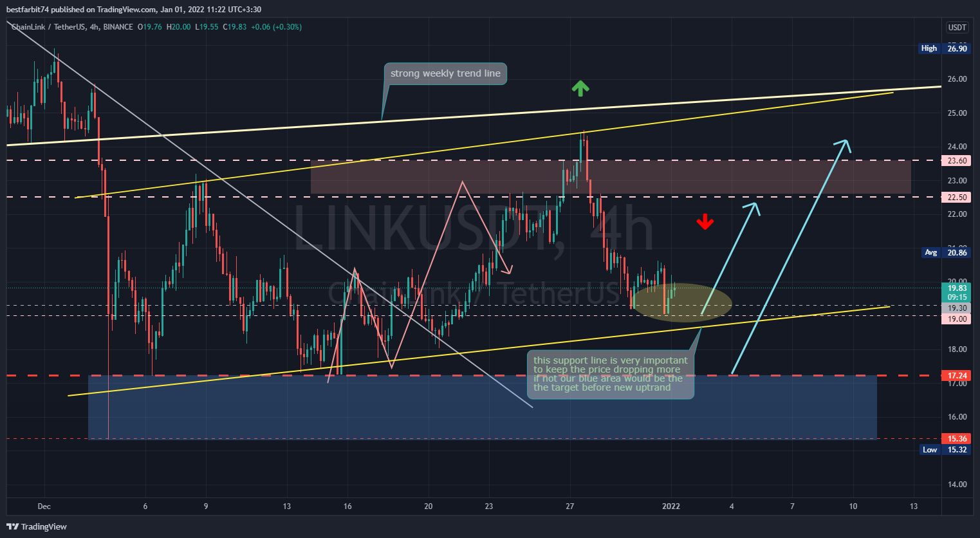This screenshot has height=538, width=980.
Task: Click the 22.00 price axis label
Action: tap(957, 214)
